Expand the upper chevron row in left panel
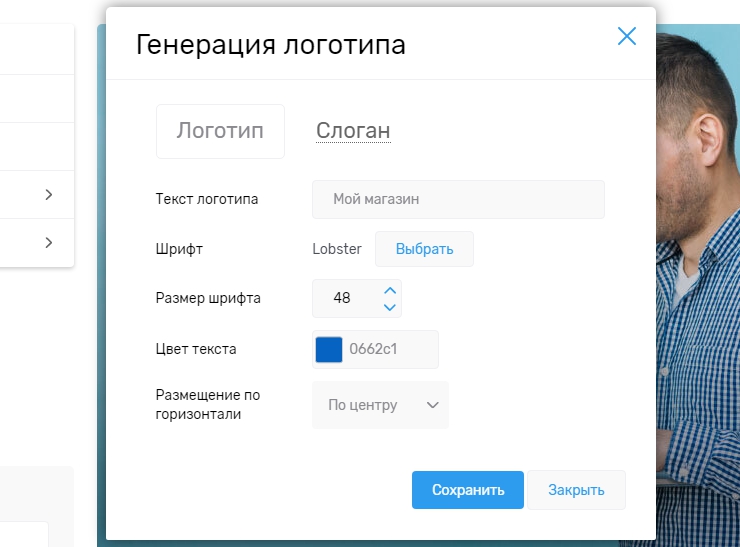The width and height of the screenshot is (740, 547). tap(48, 195)
